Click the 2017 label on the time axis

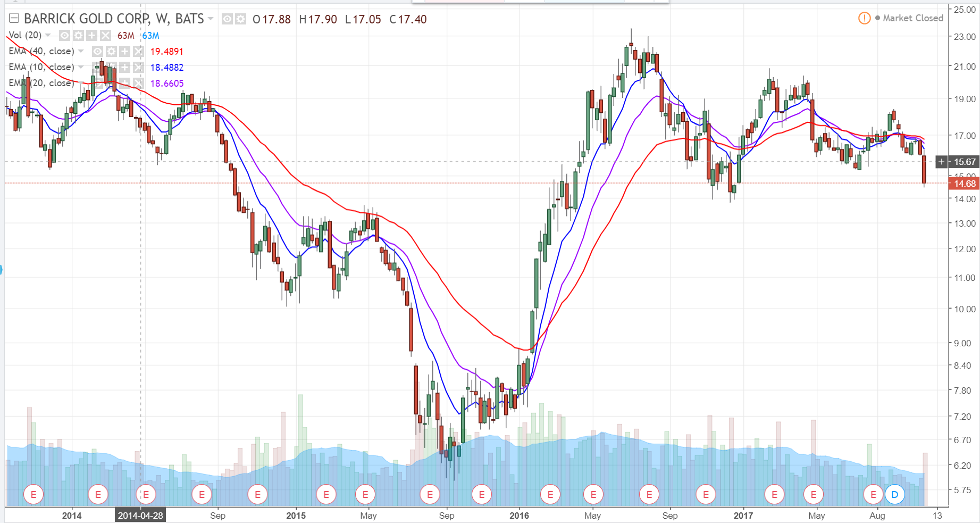(743, 516)
